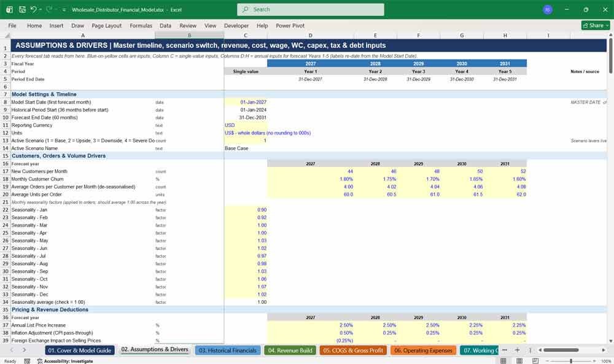Click the next sheet navigation arrow
This screenshot has height=364, width=614.
click(x=25, y=350)
